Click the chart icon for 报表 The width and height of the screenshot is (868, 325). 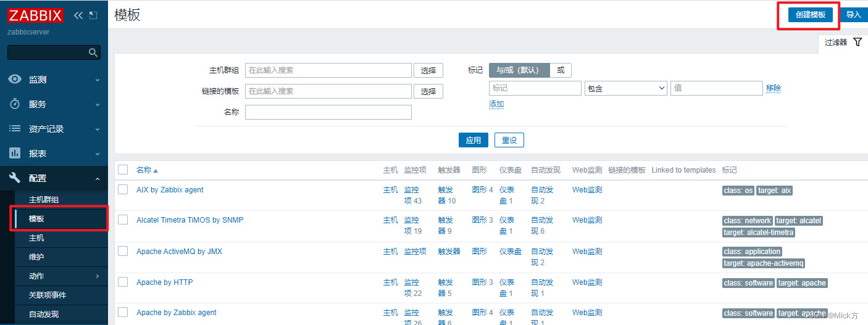coord(15,154)
